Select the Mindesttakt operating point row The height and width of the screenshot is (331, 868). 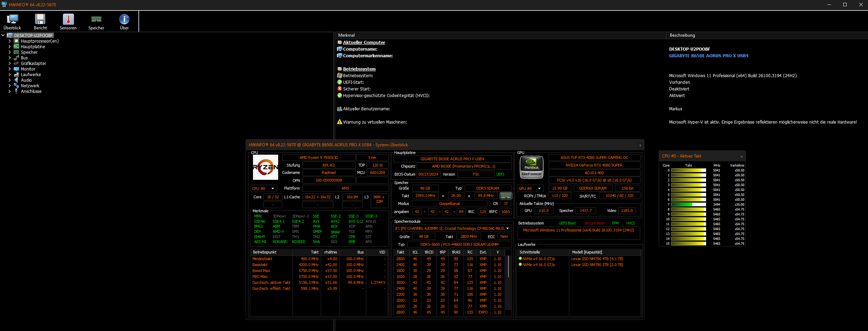pos(319,259)
